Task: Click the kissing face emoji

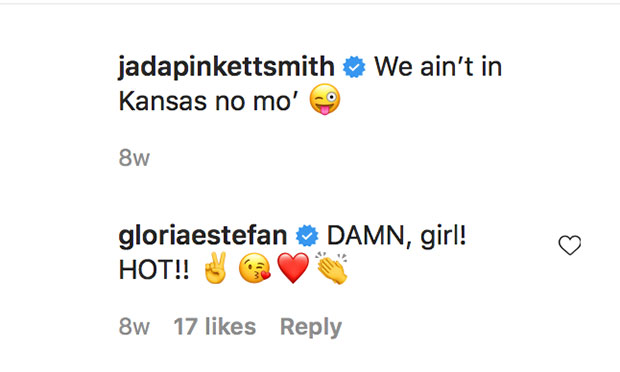Action: (254, 268)
